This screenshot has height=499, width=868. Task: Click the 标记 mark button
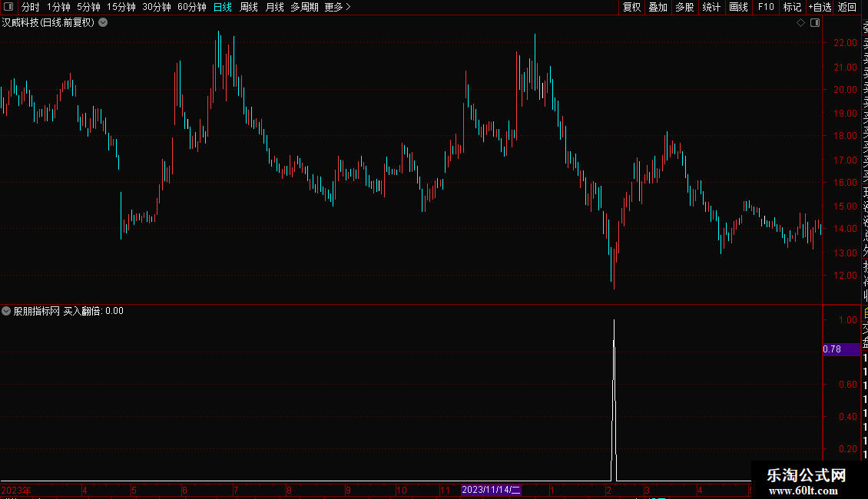click(792, 7)
